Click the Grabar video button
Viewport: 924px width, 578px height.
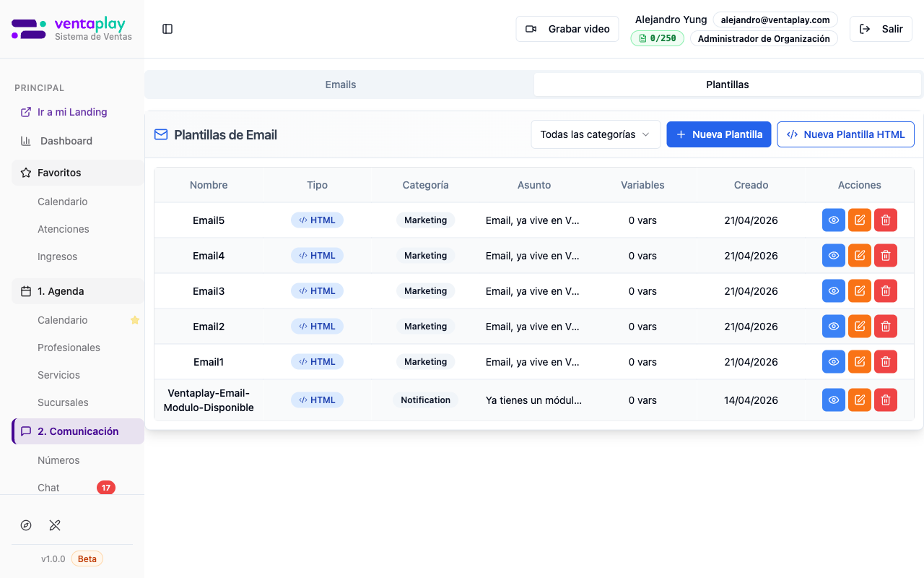567,29
